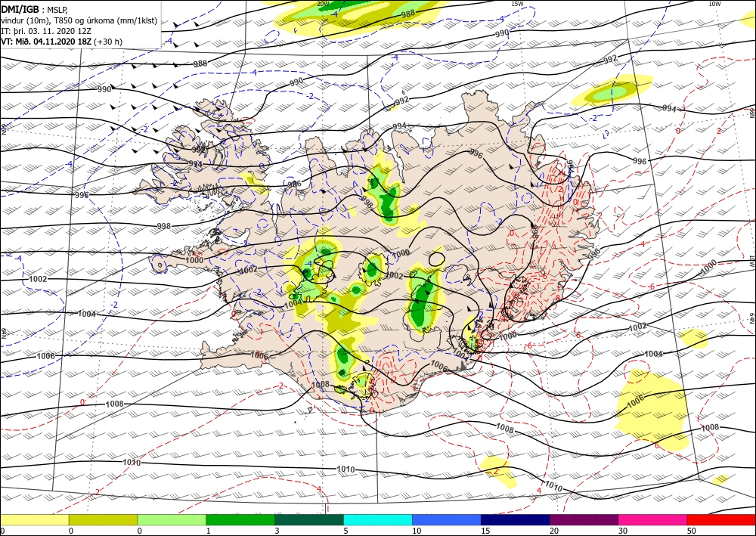This screenshot has height=536, width=756.
Task: Click the magenta pink legend swatch
Action: [653, 519]
